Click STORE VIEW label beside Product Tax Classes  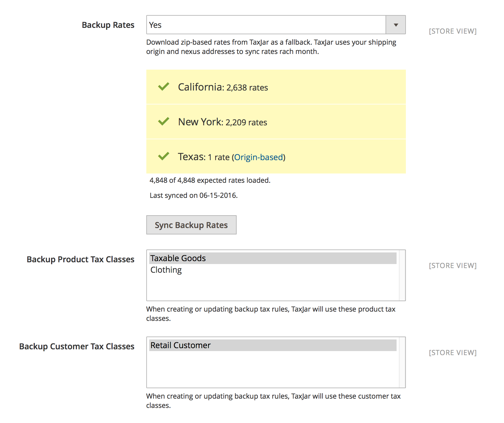pyautogui.click(x=453, y=265)
